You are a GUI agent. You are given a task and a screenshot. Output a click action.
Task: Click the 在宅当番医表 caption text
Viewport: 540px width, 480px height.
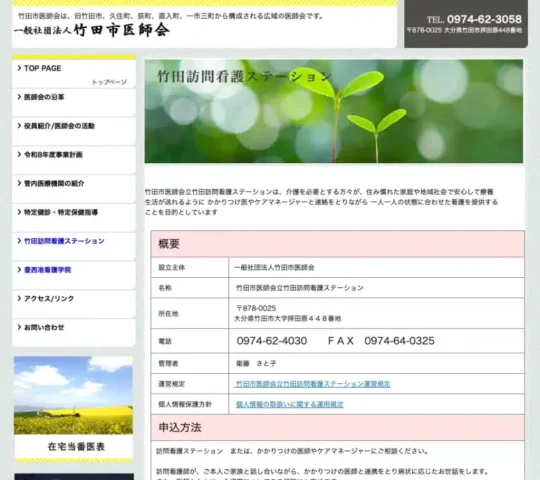tap(76, 447)
